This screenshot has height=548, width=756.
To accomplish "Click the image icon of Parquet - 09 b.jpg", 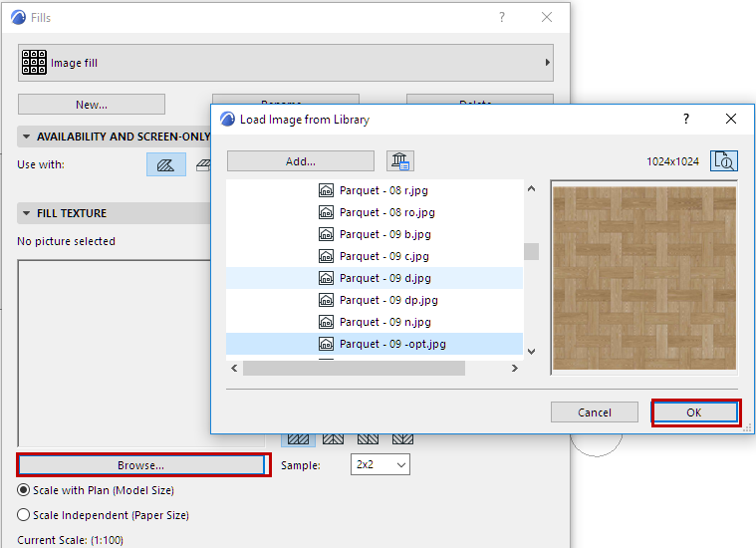I will click(x=326, y=234).
